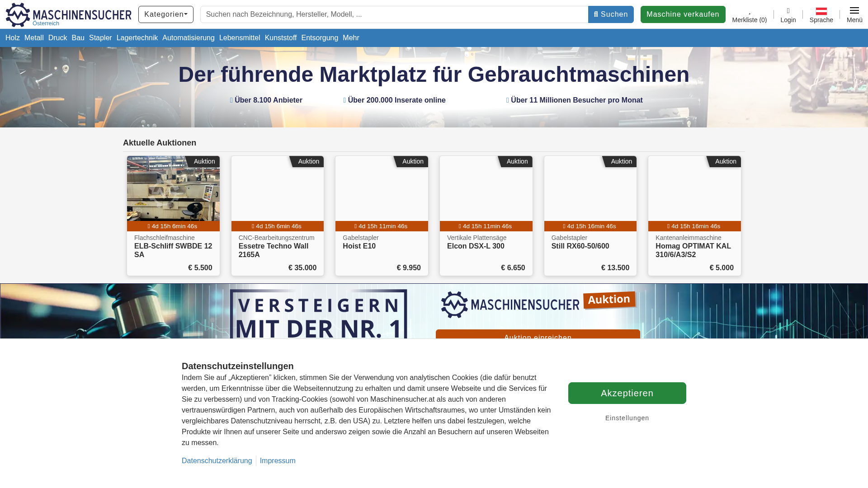Accept cookies with the Akzeptieren button
Screen dimensions: 868x488
(627, 393)
